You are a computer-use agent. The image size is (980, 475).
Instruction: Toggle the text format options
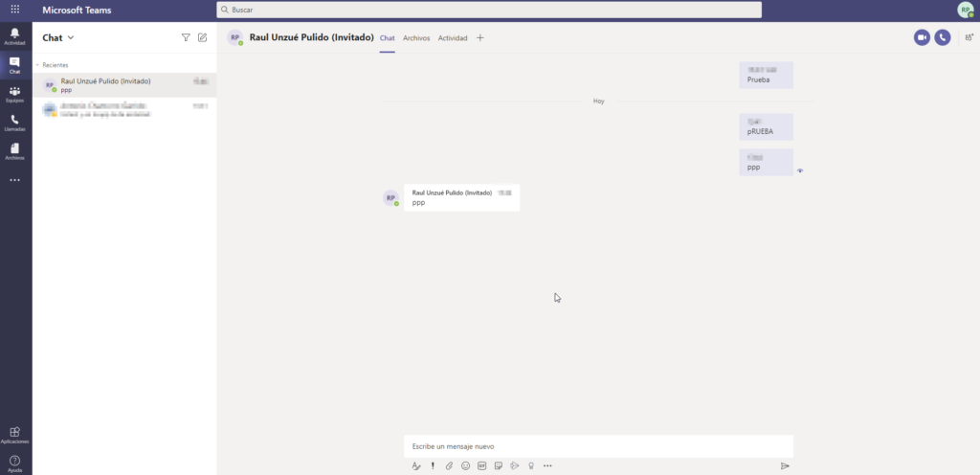(416, 465)
